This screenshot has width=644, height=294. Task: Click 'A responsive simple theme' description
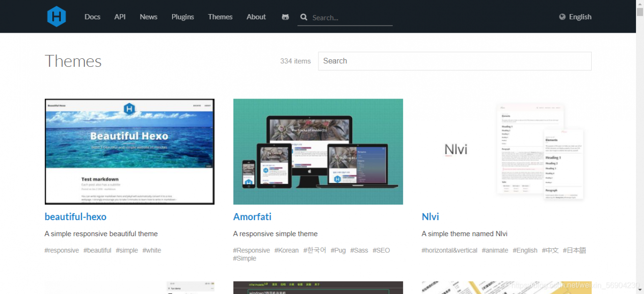pyautogui.click(x=275, y=234)
